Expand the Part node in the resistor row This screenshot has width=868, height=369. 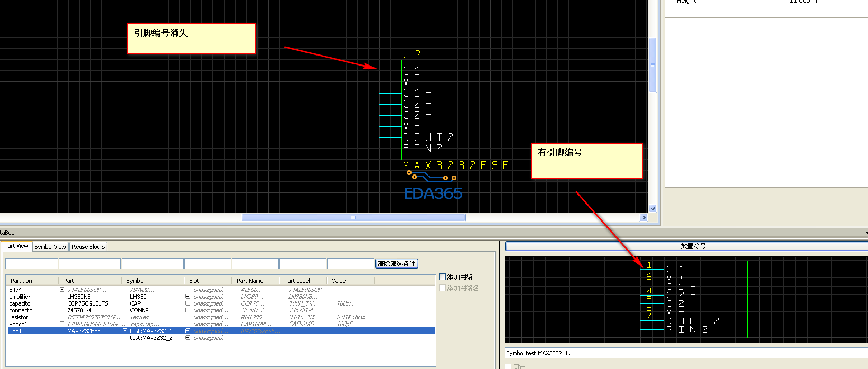click(62, 317)
